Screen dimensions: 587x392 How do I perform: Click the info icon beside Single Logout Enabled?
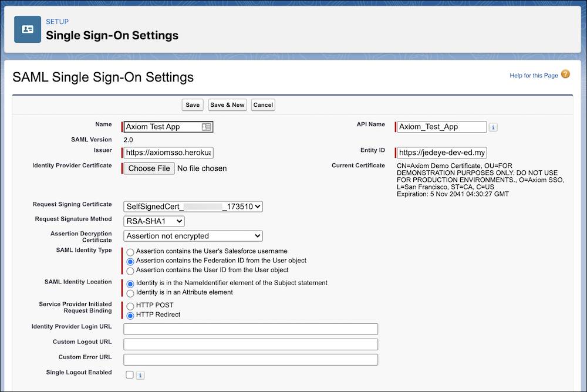pyautogui.click(x=140, y=375)
